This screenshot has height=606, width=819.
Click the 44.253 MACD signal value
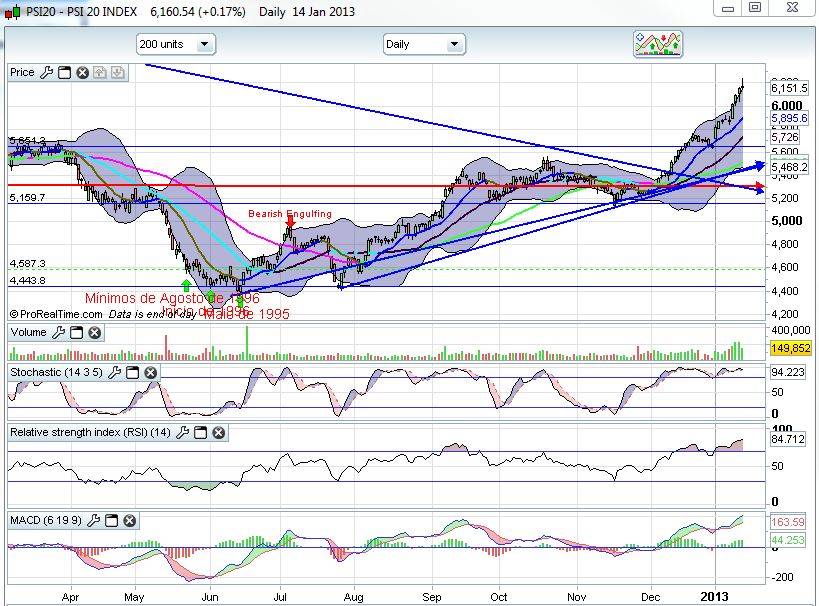pos(788,540)
